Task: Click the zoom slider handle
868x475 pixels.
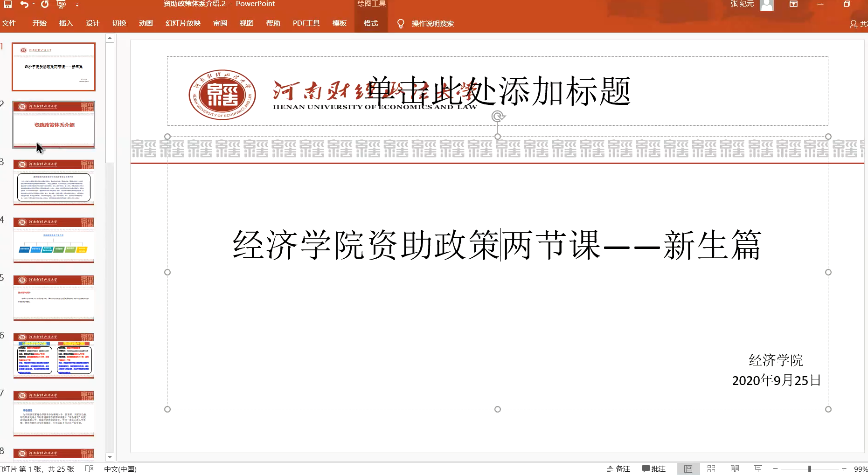Action: pyautogui.click(x=810, y=469)
